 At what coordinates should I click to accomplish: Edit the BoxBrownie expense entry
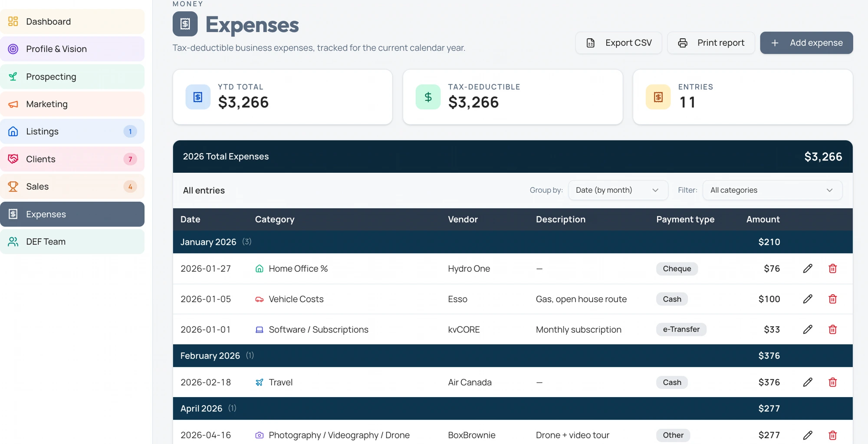pos(808,435)
